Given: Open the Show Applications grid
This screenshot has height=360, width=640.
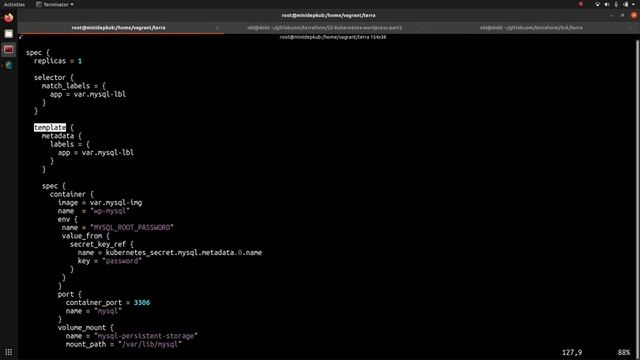Looking at the screenshot, I should pyautogui.click(x=9, y=352).
